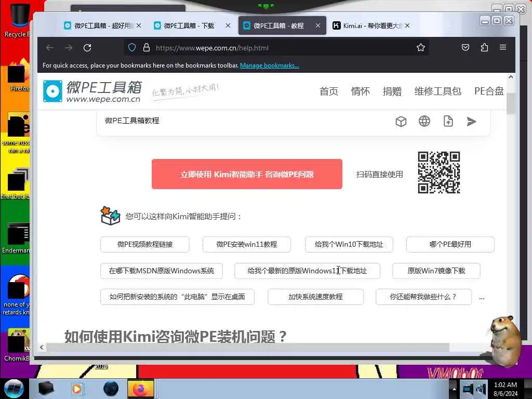The image size is (532, 399).
Task: Focus the URL address bar
Action: click(x=276, y=48)
